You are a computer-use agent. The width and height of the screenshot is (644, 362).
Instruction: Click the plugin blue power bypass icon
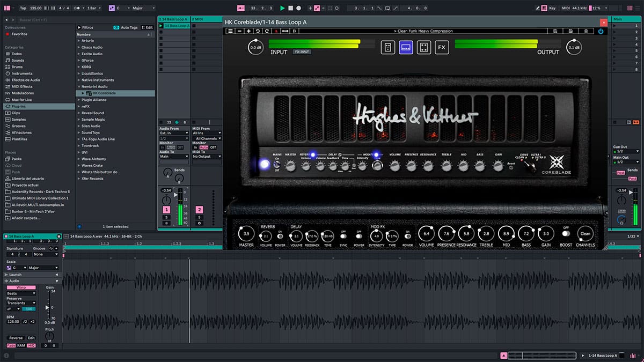pyautogui.click(x=601, y=31)
